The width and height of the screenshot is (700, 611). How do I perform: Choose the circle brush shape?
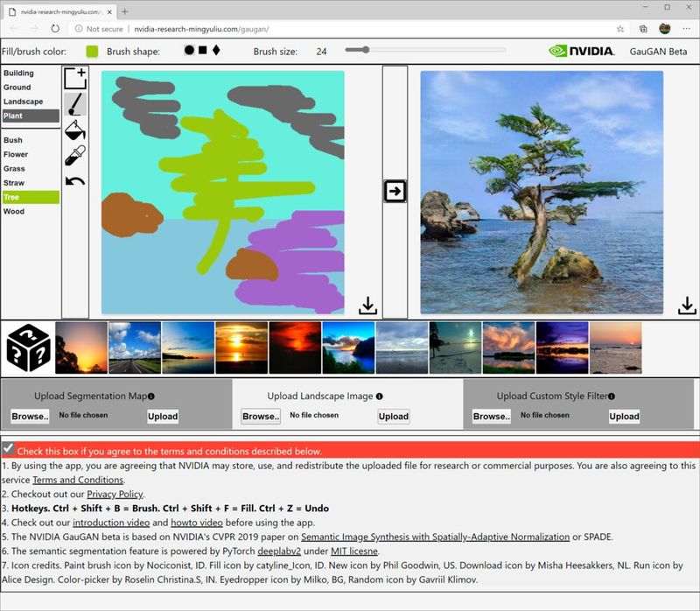[x=189, y=50]
